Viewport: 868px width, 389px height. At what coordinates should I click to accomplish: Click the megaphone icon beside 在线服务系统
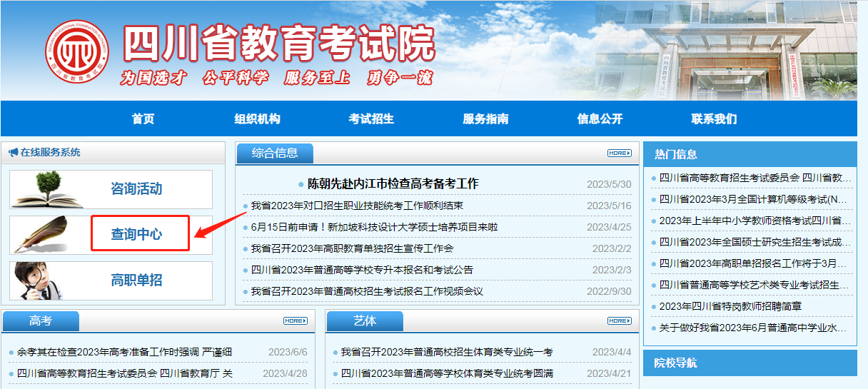click(13, 152)
